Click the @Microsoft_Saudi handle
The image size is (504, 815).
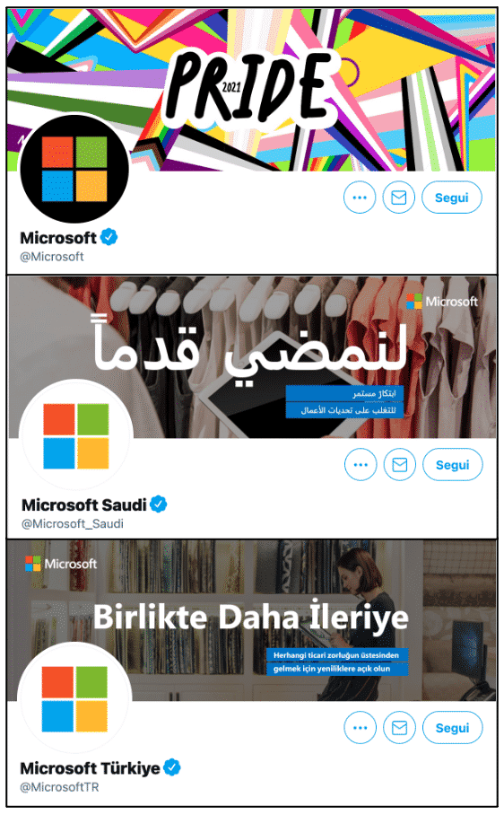(x=73, y=523)
